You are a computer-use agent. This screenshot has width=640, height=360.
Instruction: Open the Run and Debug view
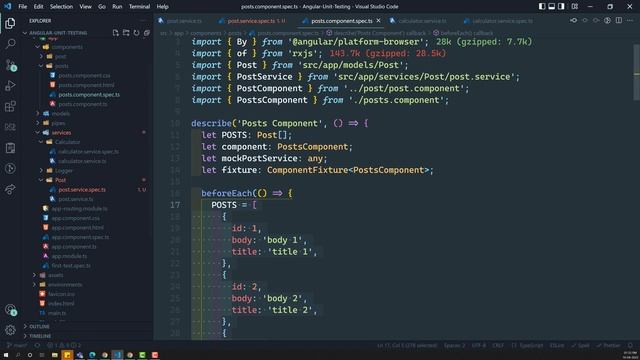10,85
